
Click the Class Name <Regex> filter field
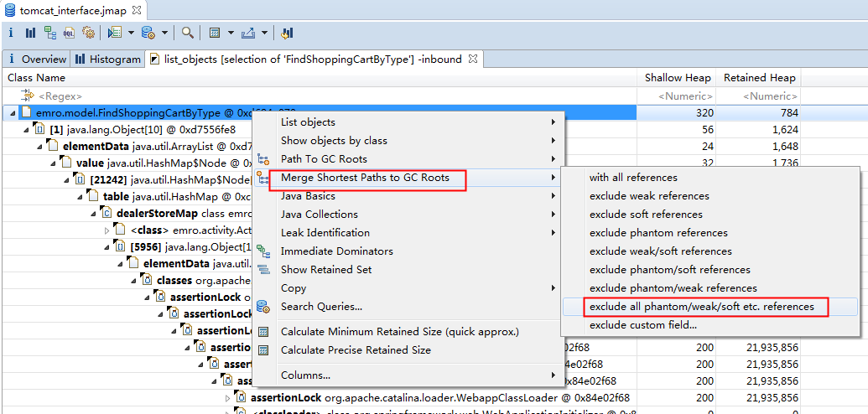pyautogui.click(x=320, y=96)
